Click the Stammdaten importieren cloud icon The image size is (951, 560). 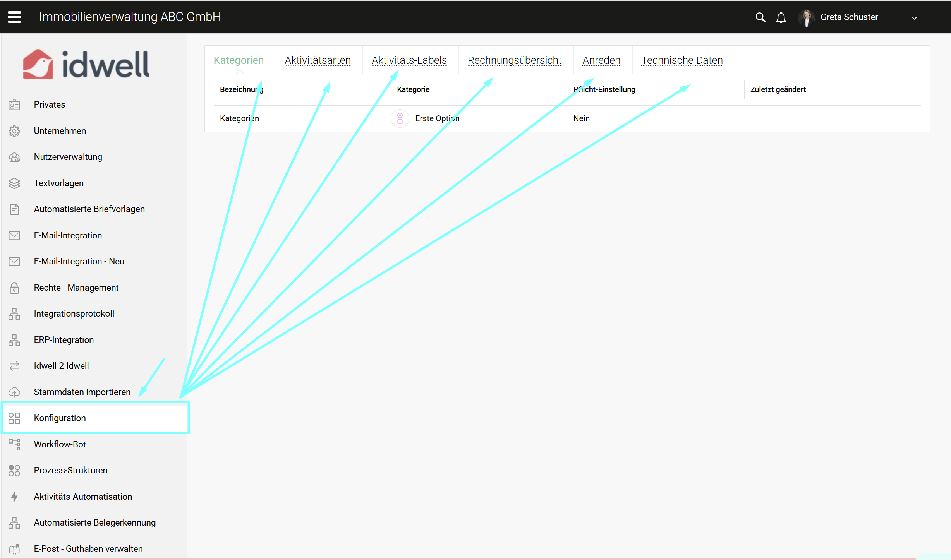[14, 392]
